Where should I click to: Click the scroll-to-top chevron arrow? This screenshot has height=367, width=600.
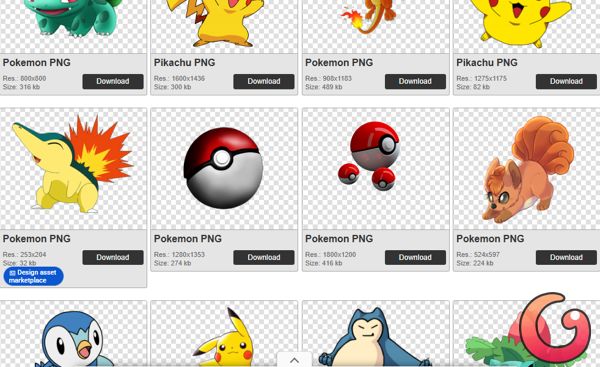(294, 360)
